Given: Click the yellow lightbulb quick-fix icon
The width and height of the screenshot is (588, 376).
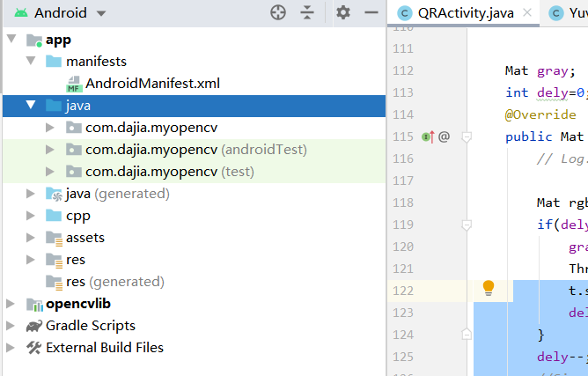Looking at the screenshot, I should (x=489, y=288).
